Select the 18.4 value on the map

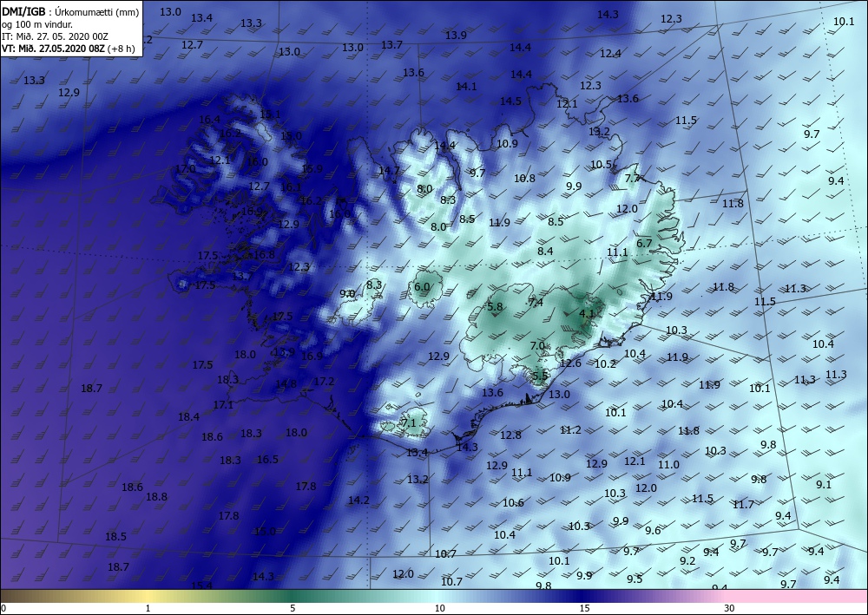(x=188, y=417)
